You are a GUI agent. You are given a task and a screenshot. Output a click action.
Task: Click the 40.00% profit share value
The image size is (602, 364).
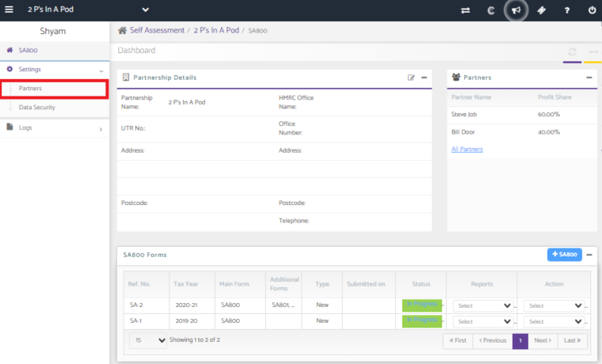549,132
